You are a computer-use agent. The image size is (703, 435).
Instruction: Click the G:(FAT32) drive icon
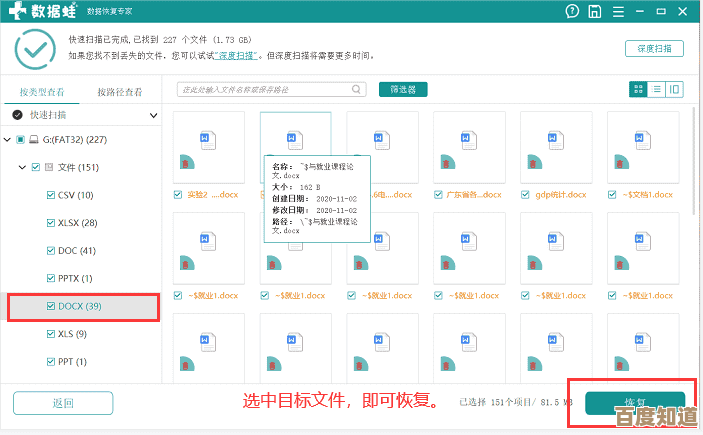coord(34,139)
